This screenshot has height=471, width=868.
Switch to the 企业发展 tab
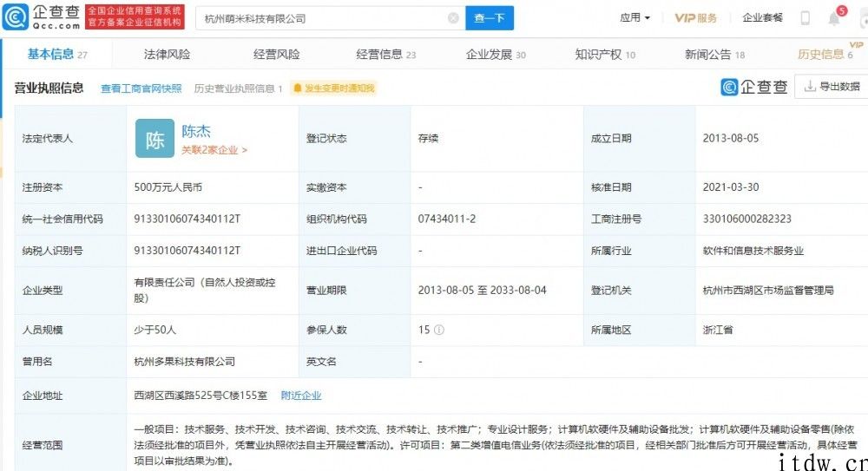[x=496, y=55]
